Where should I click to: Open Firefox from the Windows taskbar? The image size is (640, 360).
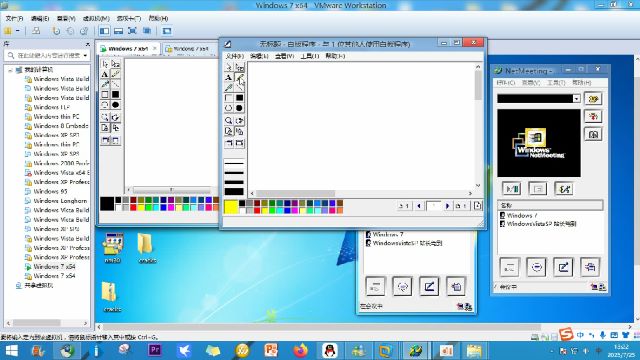tap(301, 351)
